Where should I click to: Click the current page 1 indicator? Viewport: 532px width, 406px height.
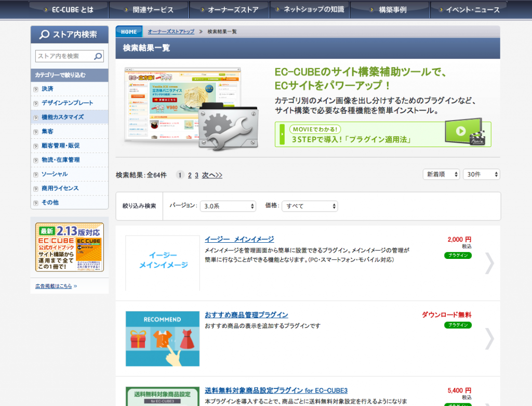[180, 175]
